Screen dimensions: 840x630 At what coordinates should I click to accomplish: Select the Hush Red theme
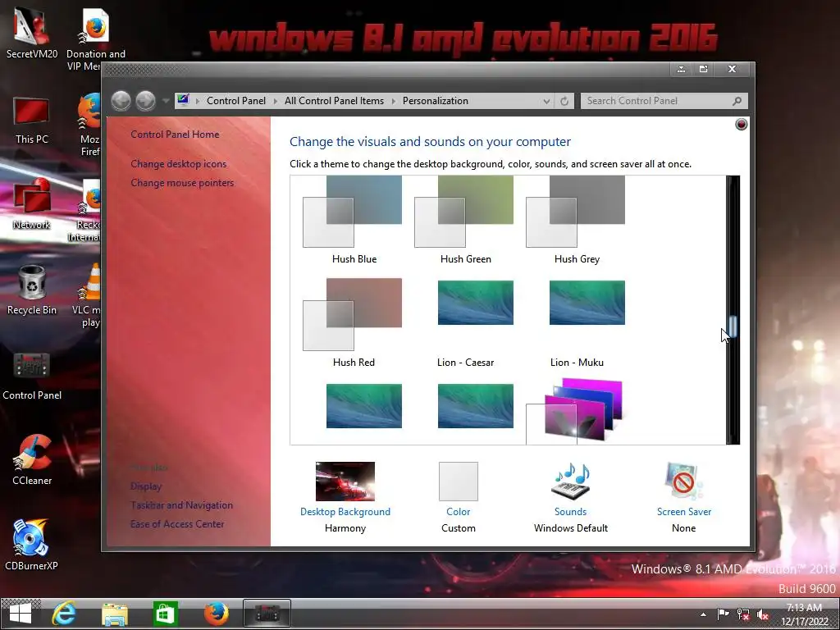pos(354,322)
